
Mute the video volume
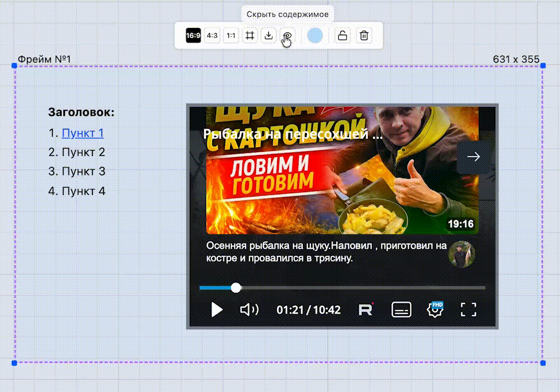(x=249, y=310)
